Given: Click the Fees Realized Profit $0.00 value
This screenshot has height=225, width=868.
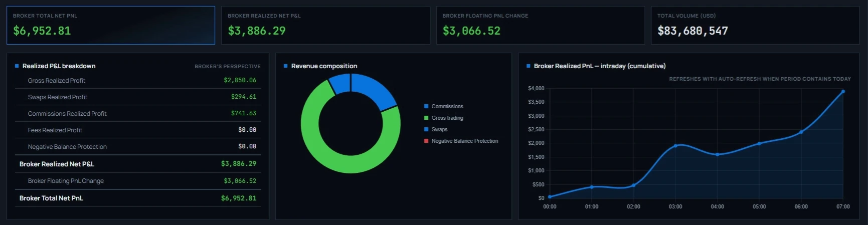Looking at the screenshot, I should (x=247, y=130).
